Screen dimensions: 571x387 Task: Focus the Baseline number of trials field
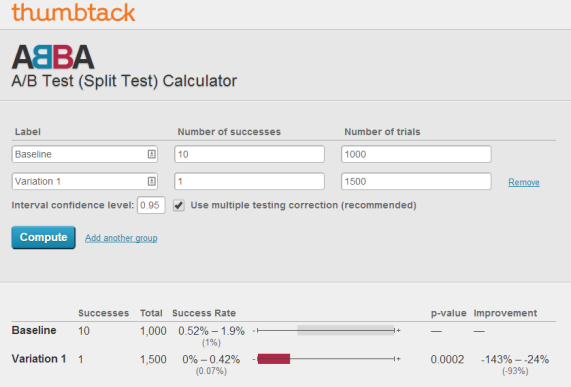[x=416, y=154]
